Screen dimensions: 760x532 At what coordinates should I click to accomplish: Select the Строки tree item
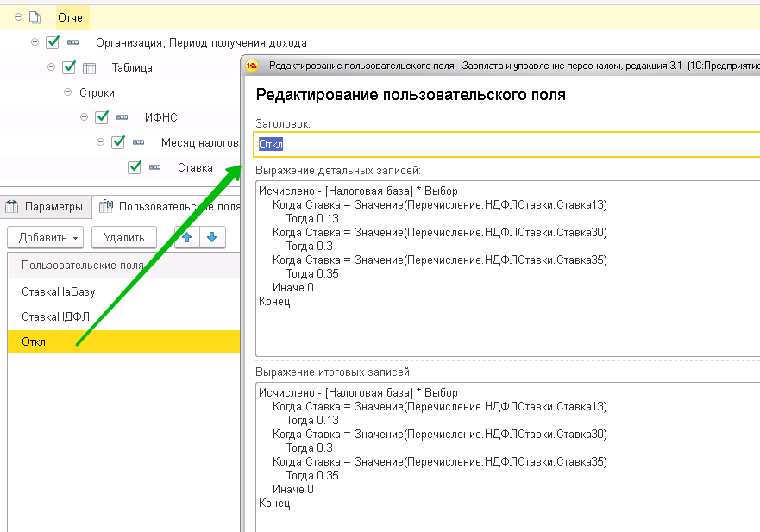pyautogui.click(x=97, y=92)
